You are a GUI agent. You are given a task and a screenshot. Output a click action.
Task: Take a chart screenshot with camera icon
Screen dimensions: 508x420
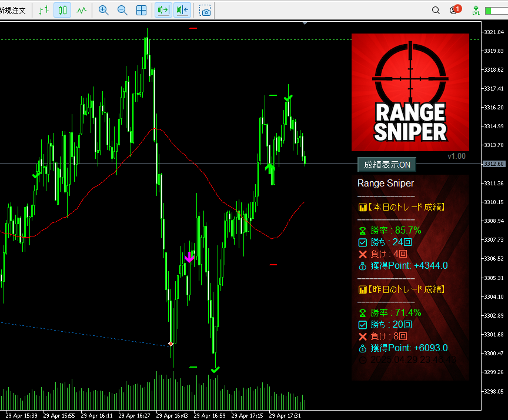pos(205,11)
